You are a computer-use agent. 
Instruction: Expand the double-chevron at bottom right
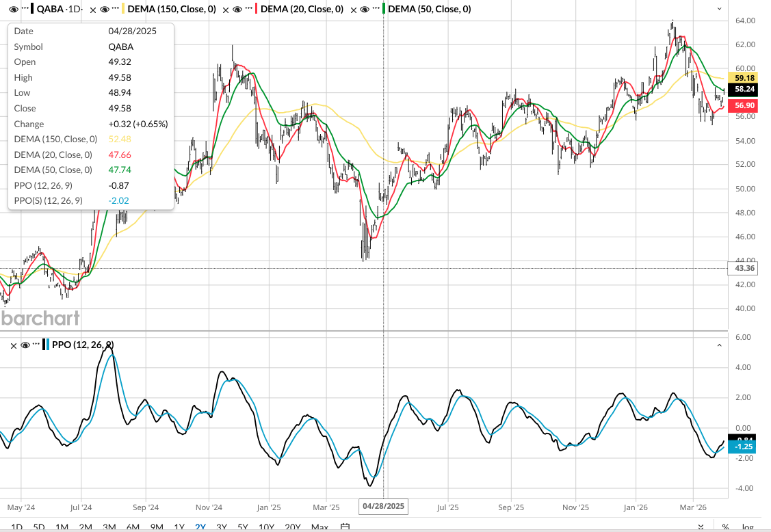(x=701, y=527)
